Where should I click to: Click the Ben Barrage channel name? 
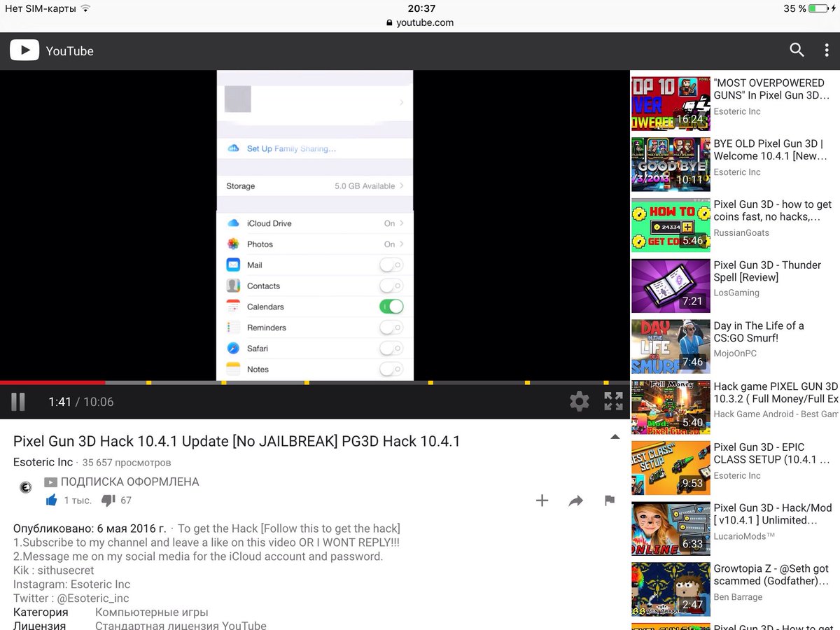(738, 597)
